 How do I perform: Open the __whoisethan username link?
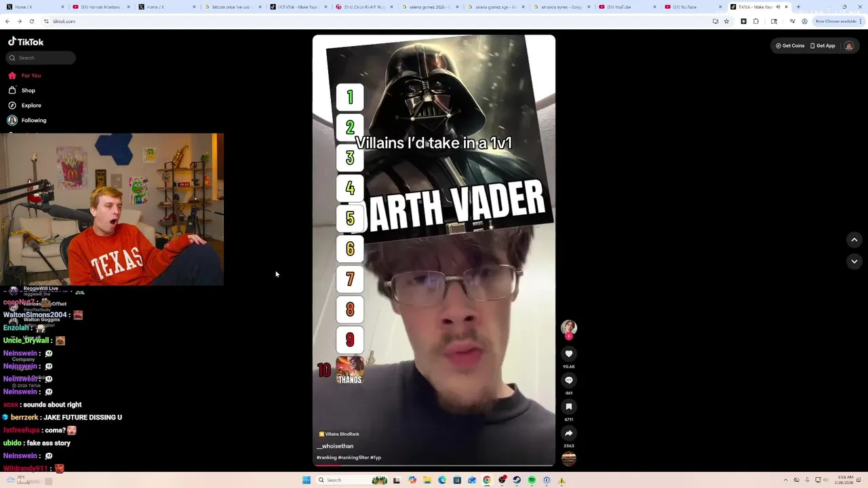(335, 446)
